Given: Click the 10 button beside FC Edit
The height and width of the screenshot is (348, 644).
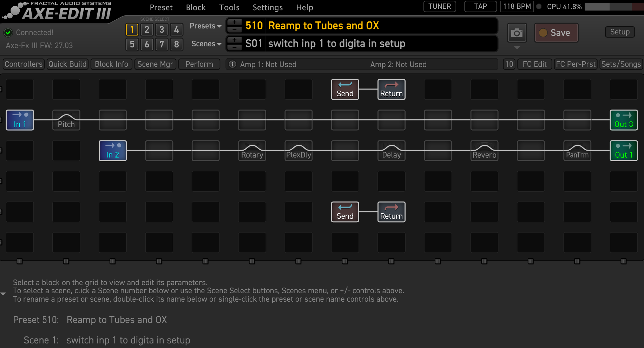Looking at the screenshot, I should [509, 64].
